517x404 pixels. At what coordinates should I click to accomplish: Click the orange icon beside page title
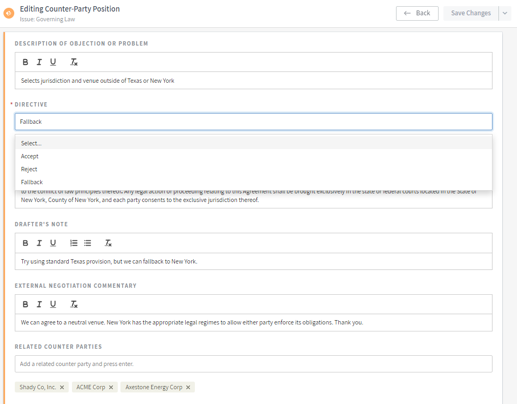9,13
